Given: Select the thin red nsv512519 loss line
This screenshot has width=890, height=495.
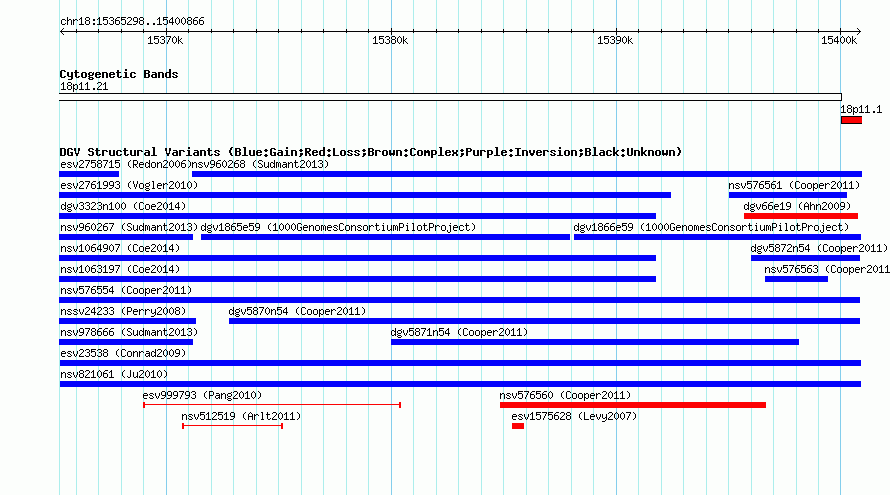Looking at the screenshot, I should [233, 426].
